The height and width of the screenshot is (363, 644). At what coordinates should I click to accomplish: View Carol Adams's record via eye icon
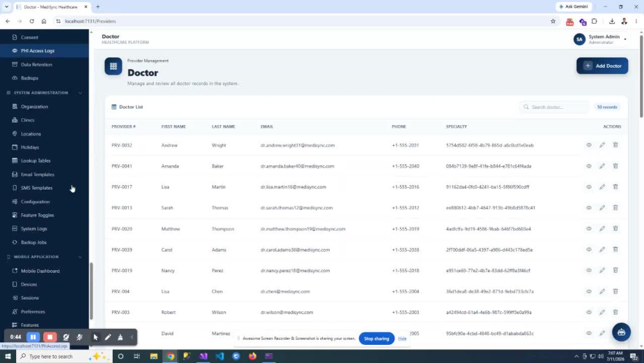(589, 250)
